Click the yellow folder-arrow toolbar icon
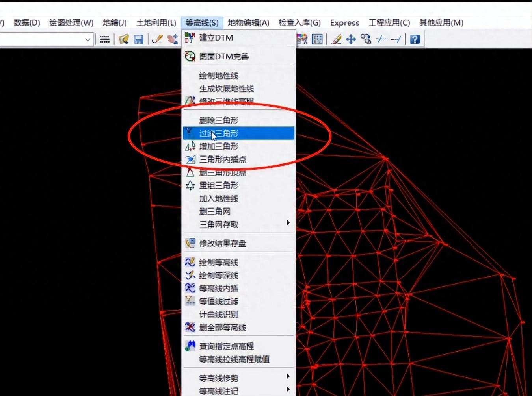 [123, 39]
